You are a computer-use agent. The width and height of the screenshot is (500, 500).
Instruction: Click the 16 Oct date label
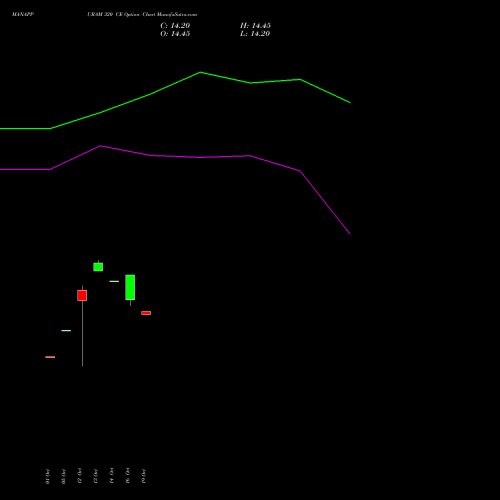(x=127, y=475)
